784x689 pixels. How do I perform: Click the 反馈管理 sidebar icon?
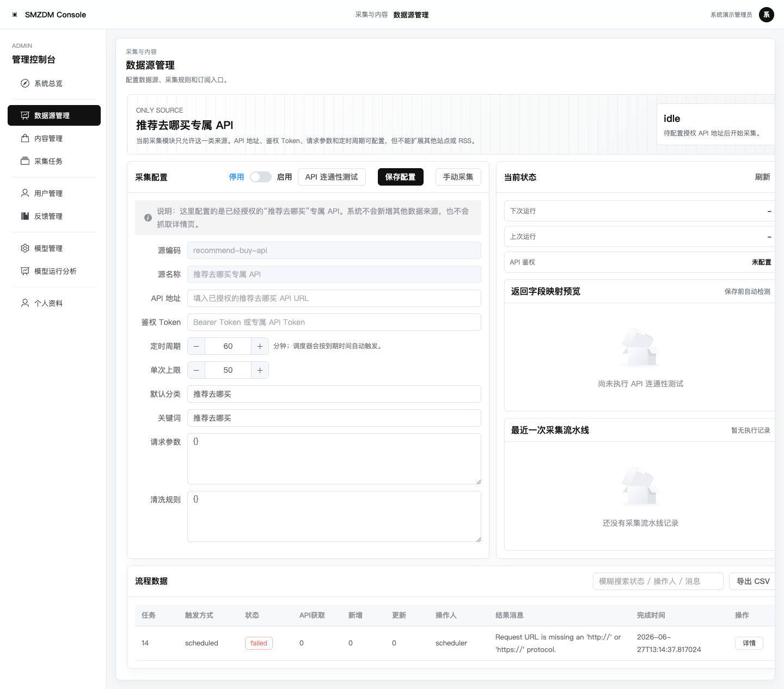click(25, 216)
